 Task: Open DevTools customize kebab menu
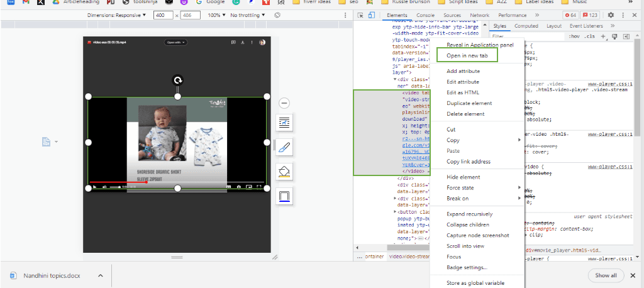(623, 15)
